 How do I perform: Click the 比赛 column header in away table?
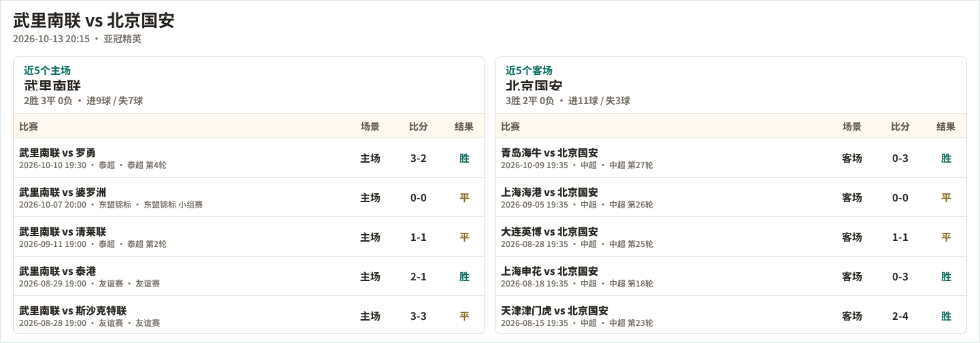tap(510, 126)
